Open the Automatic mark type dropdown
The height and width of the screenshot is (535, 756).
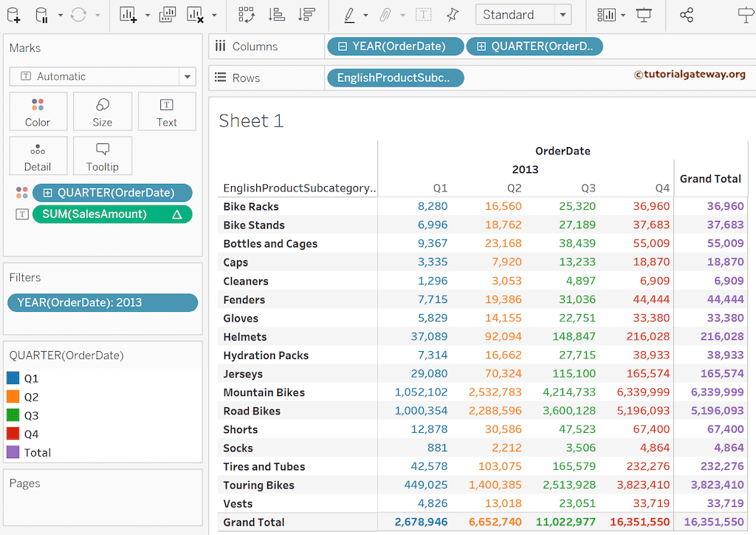[x=188, y=78]
